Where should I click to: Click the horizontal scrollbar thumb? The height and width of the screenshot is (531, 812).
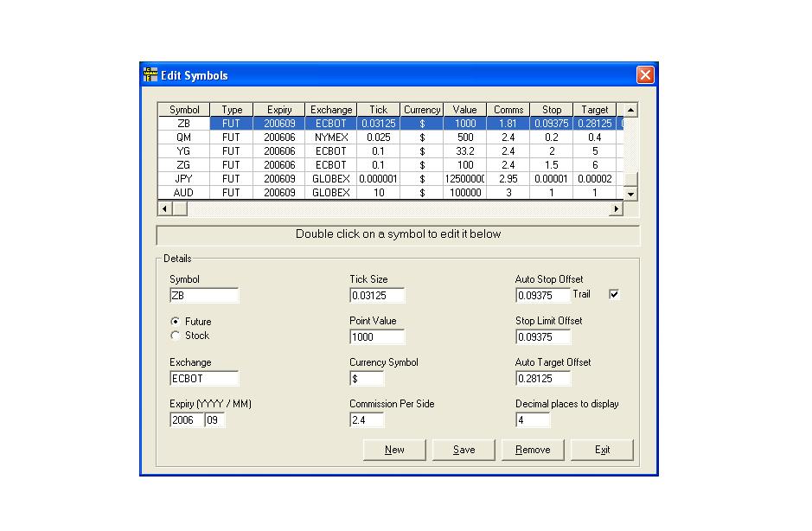point(180,208)
